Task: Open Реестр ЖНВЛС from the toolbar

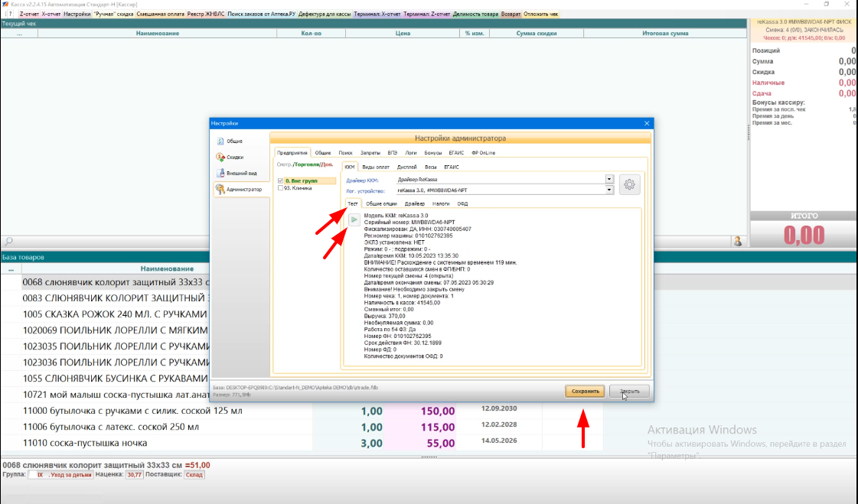Action: (206, 15)
